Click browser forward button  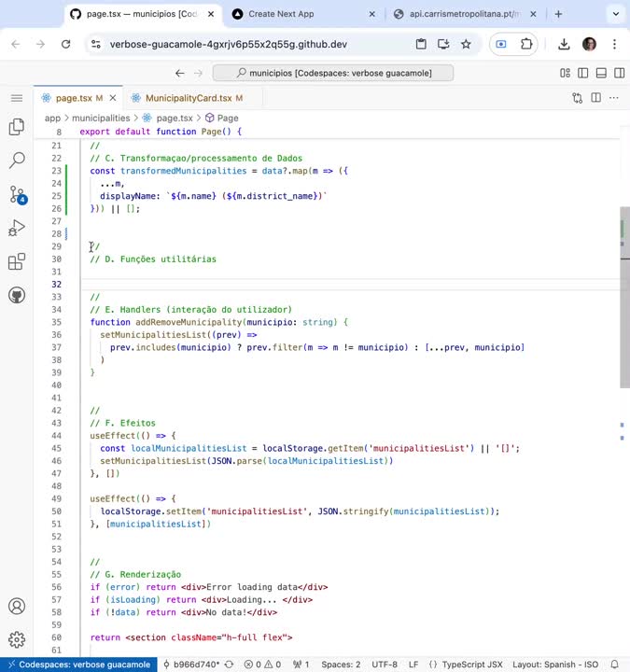(40, 44)
